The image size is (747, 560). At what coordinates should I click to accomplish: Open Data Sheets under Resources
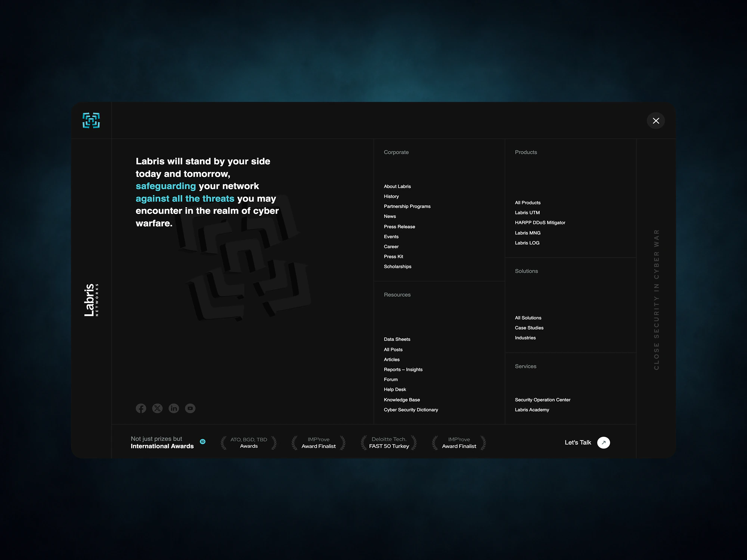(x=397, y=339)
